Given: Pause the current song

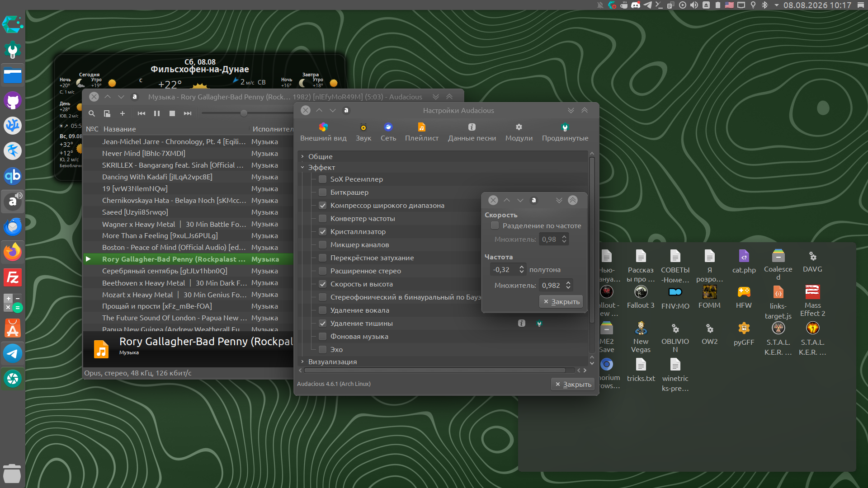Looking at the screenshot, I should click(157, 113).
